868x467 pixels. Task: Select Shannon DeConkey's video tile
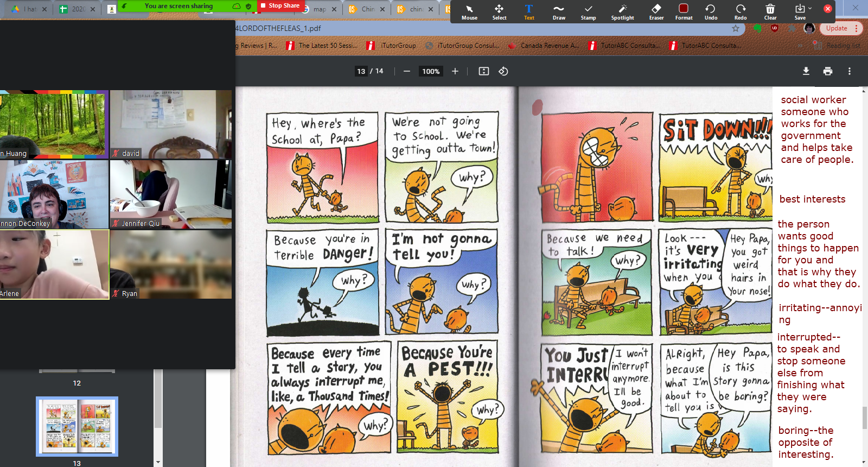[54, 194]
